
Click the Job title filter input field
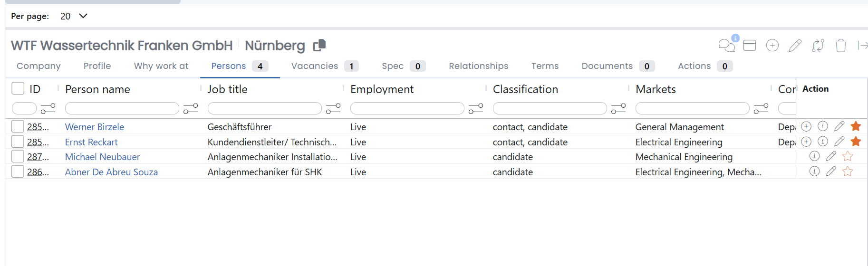264,109
